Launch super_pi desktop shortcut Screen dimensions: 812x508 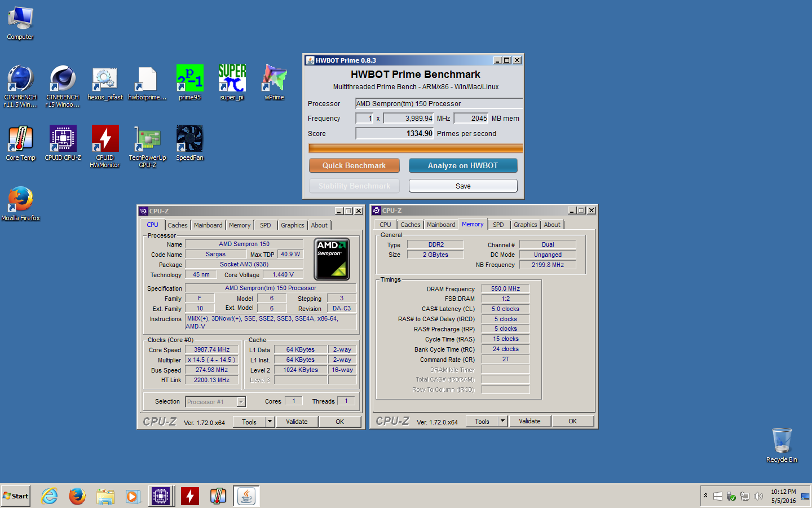(232, 83)
